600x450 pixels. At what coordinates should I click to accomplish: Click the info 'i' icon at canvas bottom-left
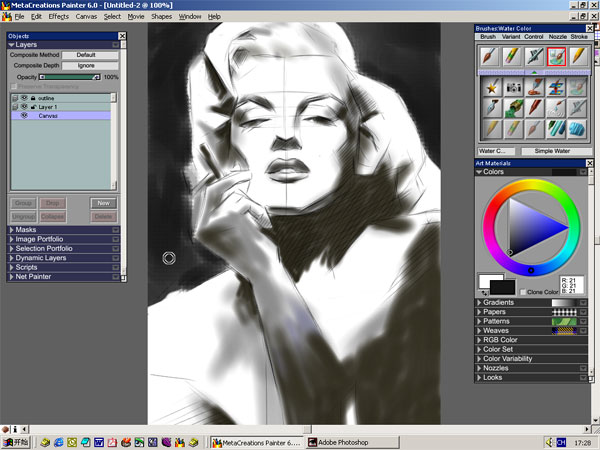point(15,429)
